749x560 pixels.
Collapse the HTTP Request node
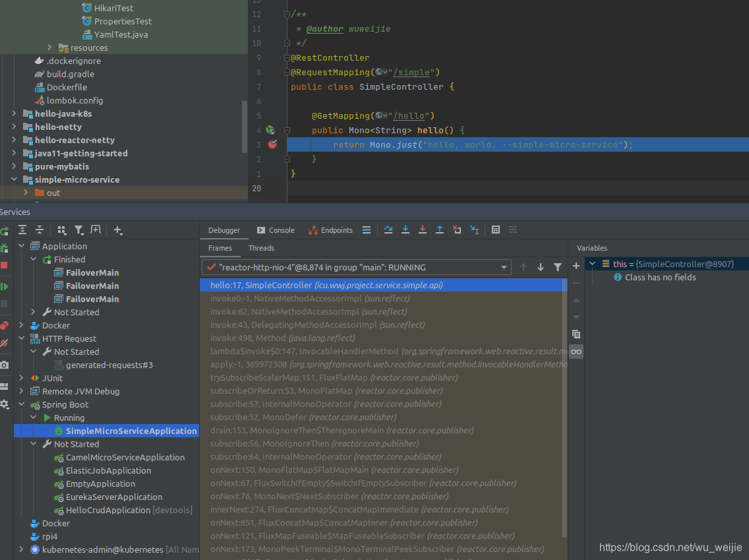(22, 338)
